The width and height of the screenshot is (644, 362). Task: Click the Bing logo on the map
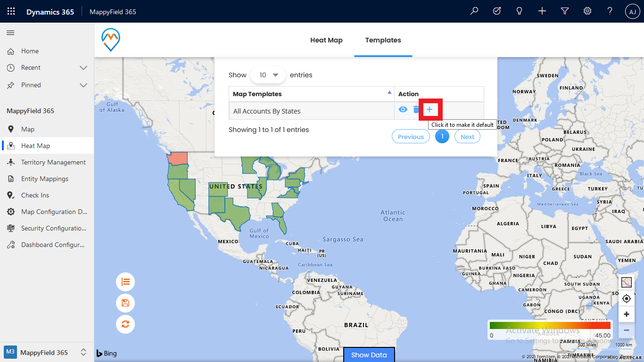pos(107,353)
